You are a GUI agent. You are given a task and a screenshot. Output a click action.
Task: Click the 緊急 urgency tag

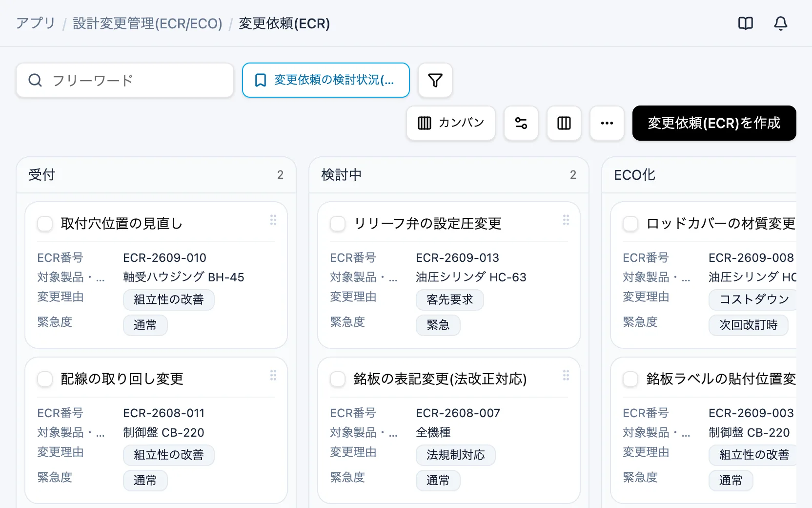pos(438,325)
